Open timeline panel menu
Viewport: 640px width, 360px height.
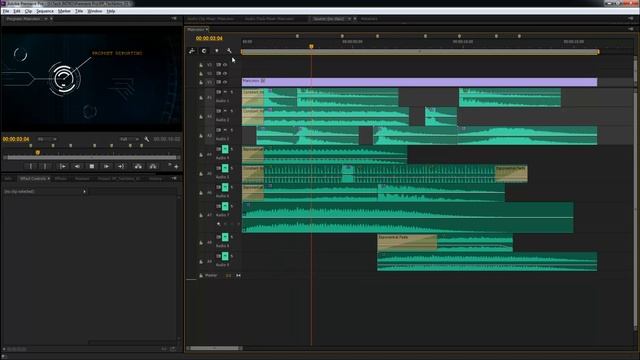pos(631,29)
